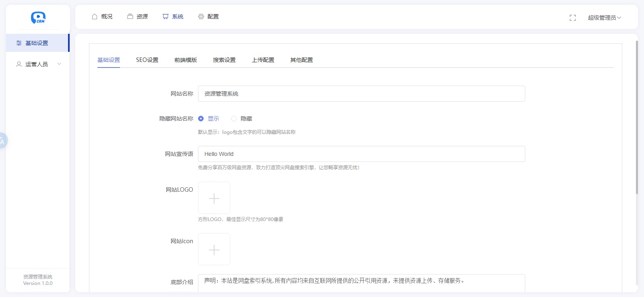644x297 pixels.
Task: Click the CRM logo icon
Action: coord(38,18)
